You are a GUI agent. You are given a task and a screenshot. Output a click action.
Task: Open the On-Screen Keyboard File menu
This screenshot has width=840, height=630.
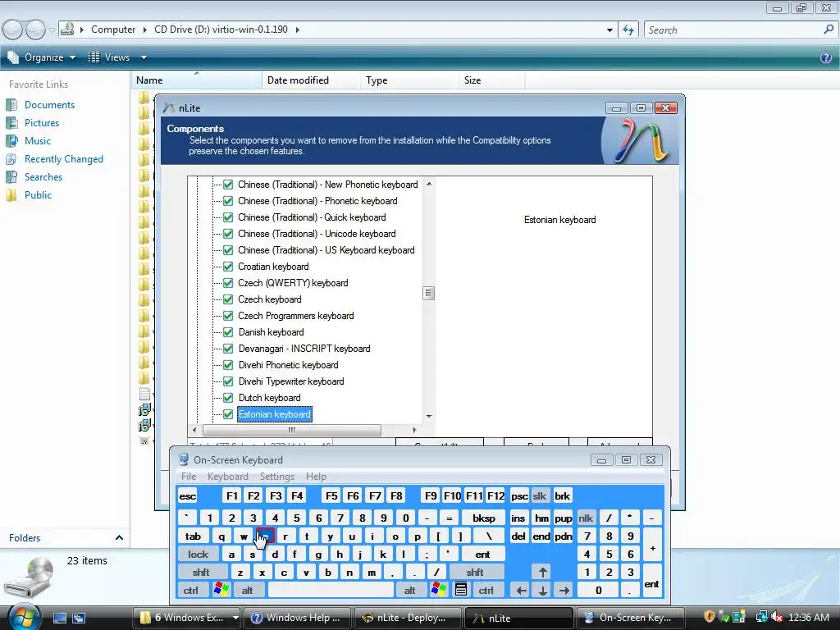click(x=189, y=477)
